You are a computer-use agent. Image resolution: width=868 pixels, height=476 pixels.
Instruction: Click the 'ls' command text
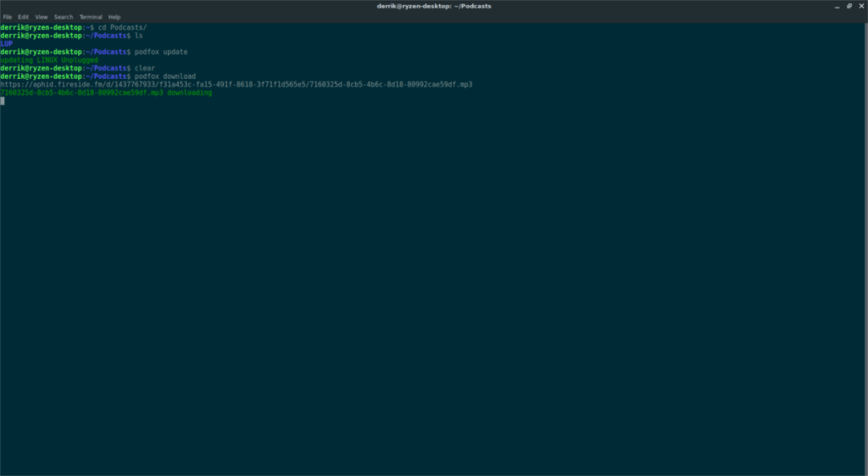(x=139, y=36)
